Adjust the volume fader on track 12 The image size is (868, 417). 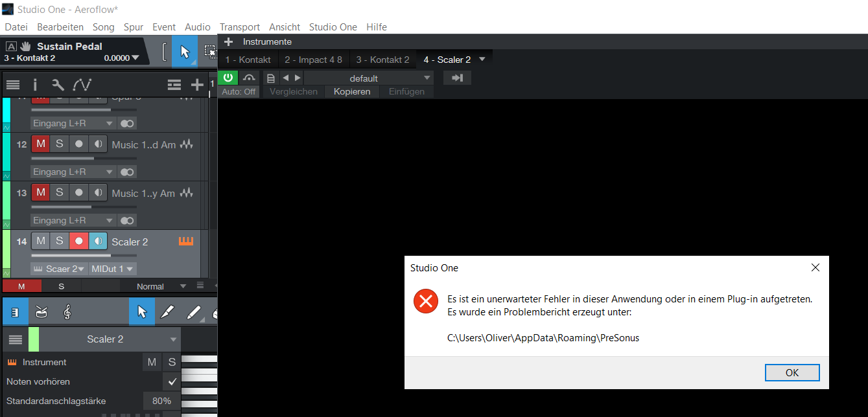click(83, 158)
